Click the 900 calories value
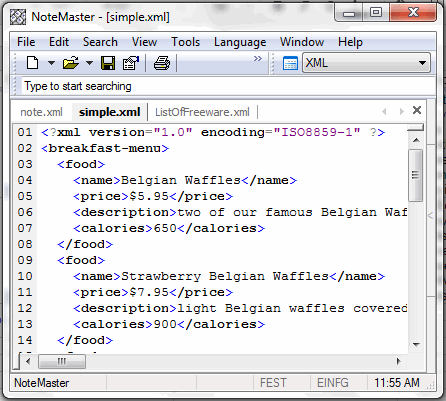This screenshot has width=446, height=401. click(165, 324)
